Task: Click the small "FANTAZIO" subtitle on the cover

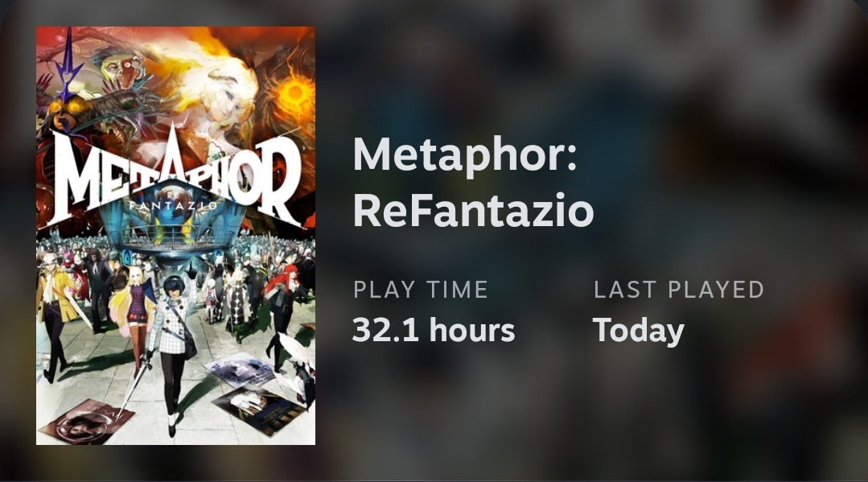Action: coord(173,205)
